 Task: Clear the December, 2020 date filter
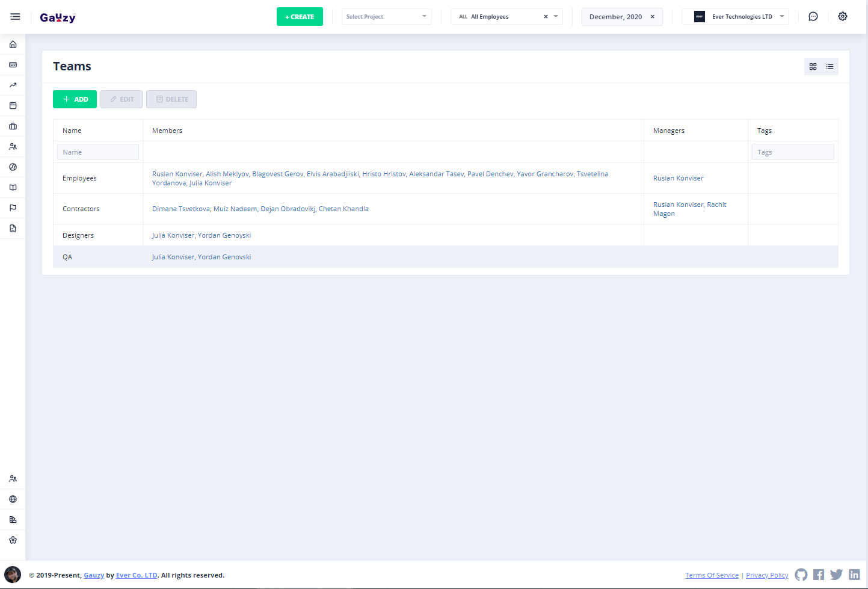coord(652,17)
